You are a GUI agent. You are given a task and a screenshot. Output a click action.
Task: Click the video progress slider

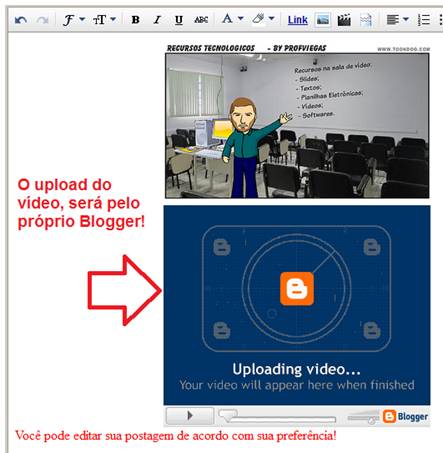coord(277,416)
